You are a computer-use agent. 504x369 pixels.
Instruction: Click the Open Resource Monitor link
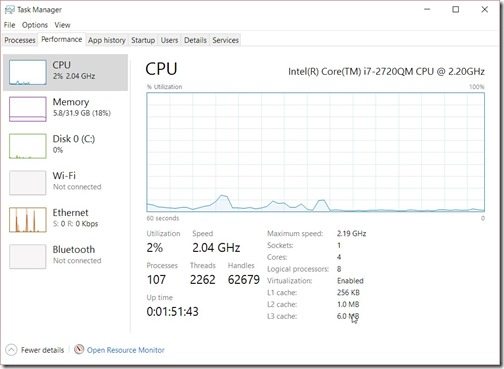click(126, 350)
